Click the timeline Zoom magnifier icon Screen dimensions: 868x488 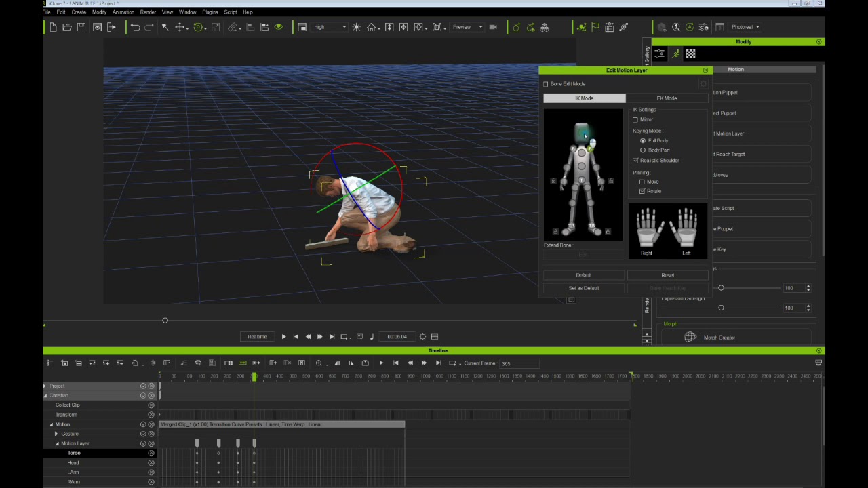click(x=319, y=363)
